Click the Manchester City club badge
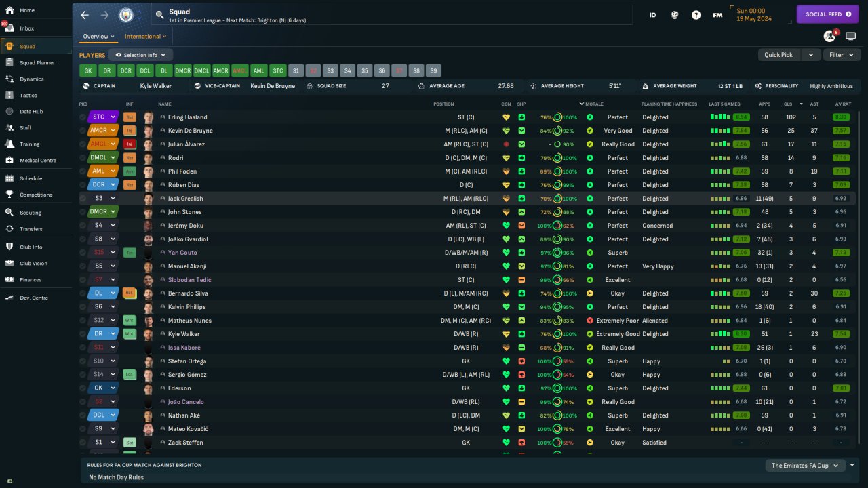 (x=126, y=15)
